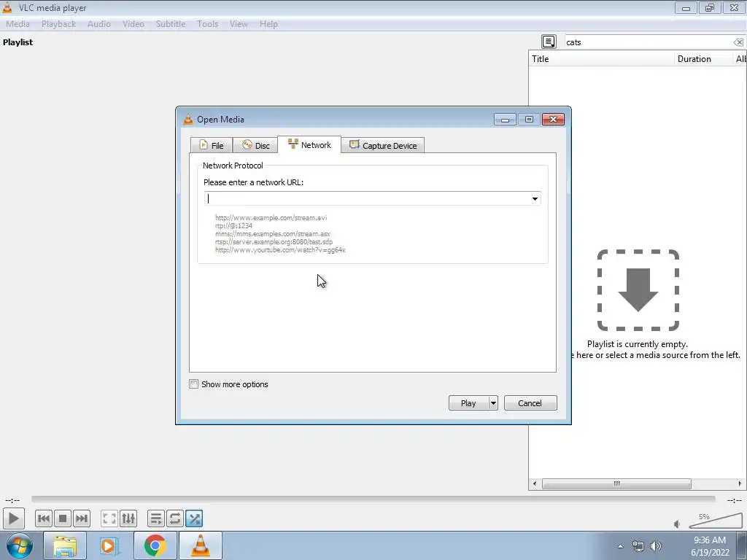Adjust the volume slider at 5%
The height and width of the screenshot is (560, 747).
coord(715,521)
